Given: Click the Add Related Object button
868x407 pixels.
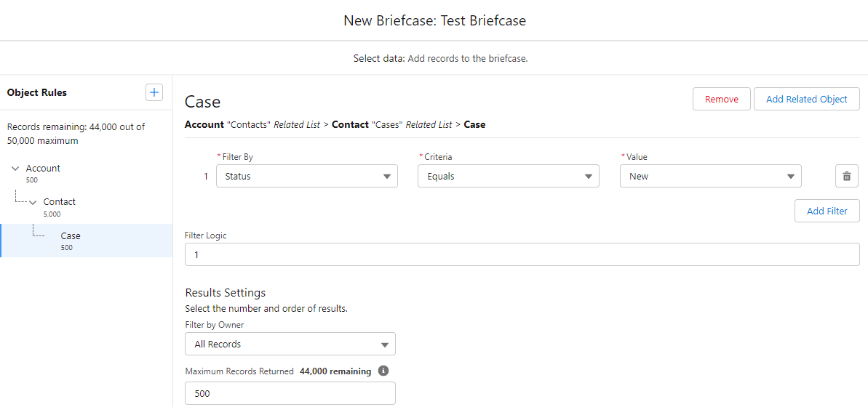Looking at the screenshot, I should (806, 99).
